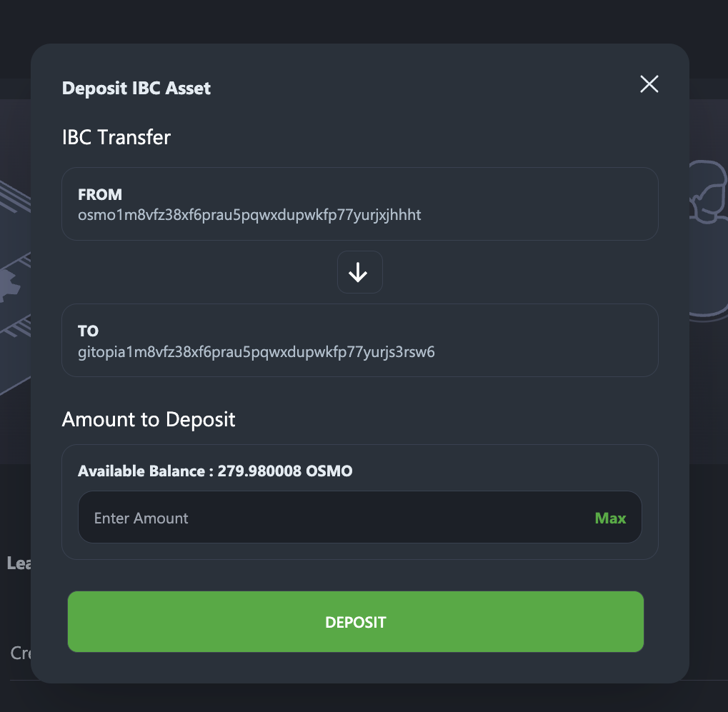Select the TO gitopia address text

click(x=256, y=352)
